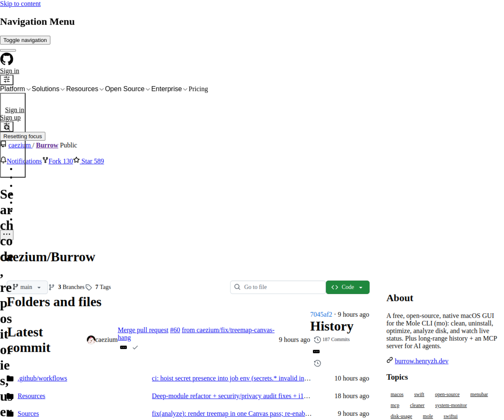Open the Sources folder link
The height and width of the screenshot is (420, 504).
point(28,414)
